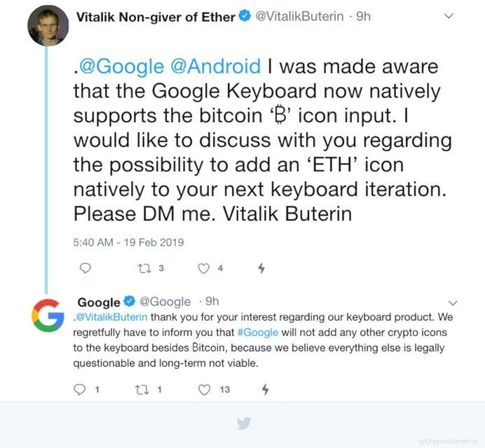Open Google's profile avatar

(x=48, y=315)
